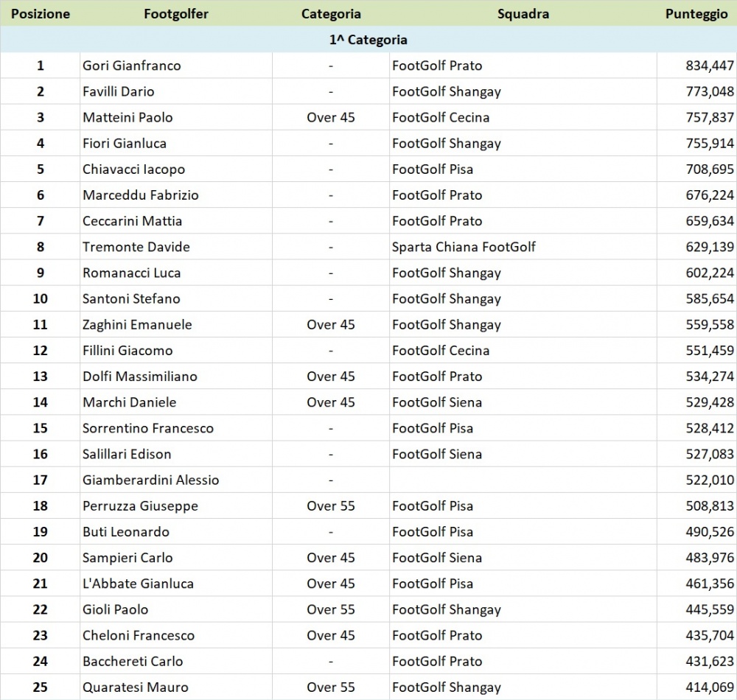Select the name Bacchereti Carlo
This screenshot has width=737, height=700.
[x=133, y=661]
